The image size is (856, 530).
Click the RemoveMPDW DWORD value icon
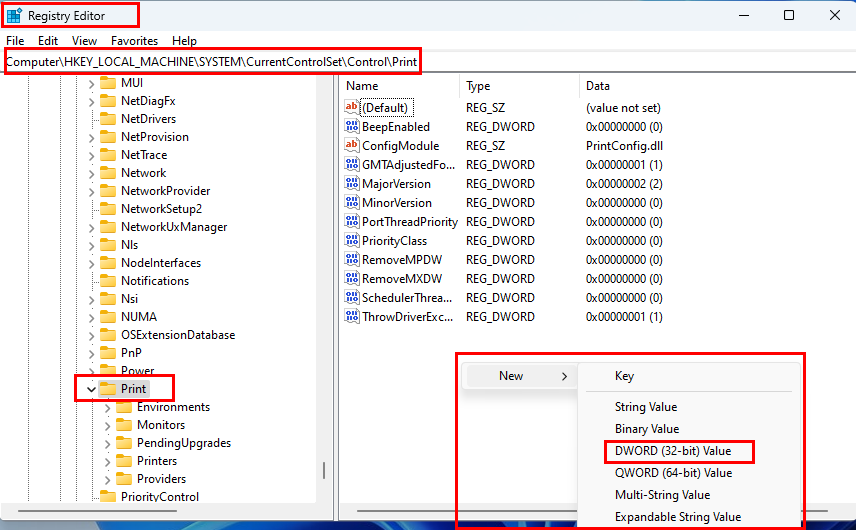click(x=352, y=260)
